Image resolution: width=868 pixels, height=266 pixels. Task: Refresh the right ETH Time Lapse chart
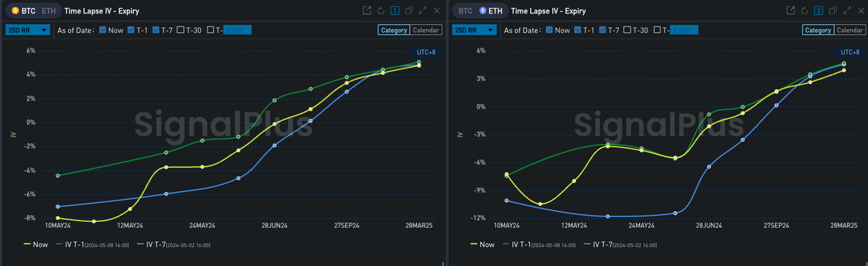click(805, 10)
